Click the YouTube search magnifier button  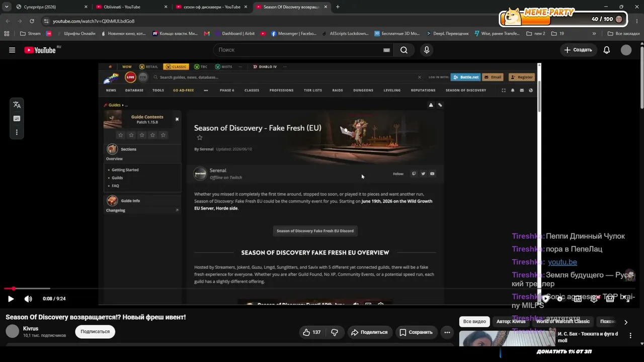point(404,50)
